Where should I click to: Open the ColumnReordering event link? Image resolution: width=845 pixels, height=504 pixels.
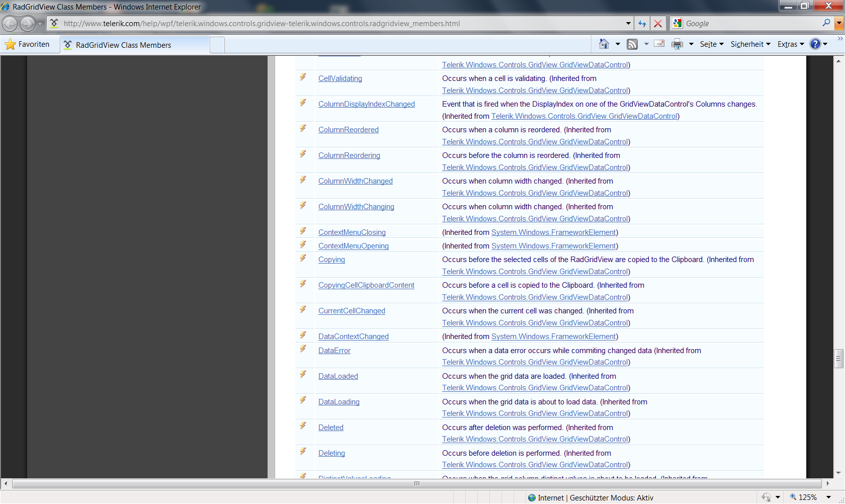[349, 155]
